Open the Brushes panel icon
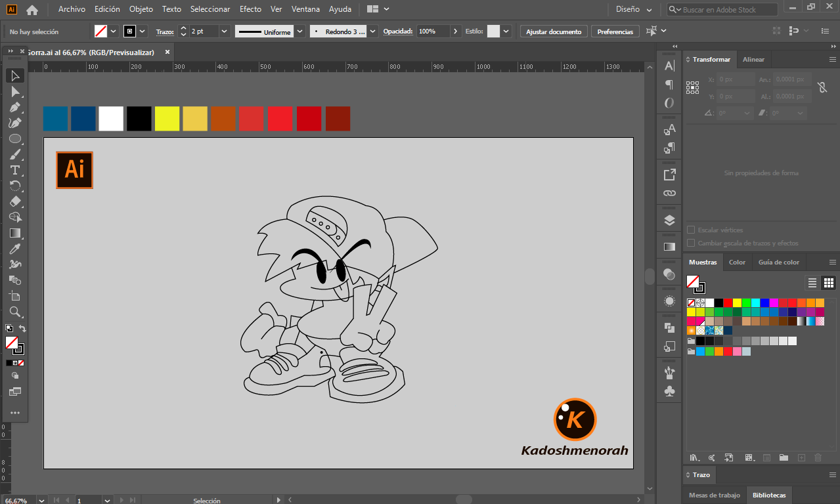Viewport: 840px width, 504px height. point(669,373)
